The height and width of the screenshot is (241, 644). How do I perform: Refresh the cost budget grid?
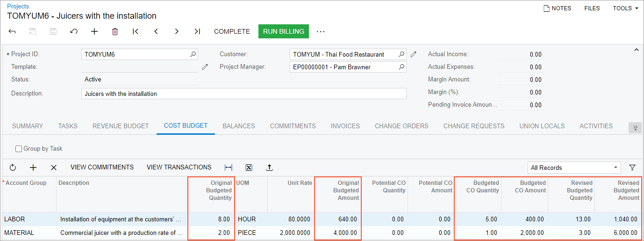point(13,168)
